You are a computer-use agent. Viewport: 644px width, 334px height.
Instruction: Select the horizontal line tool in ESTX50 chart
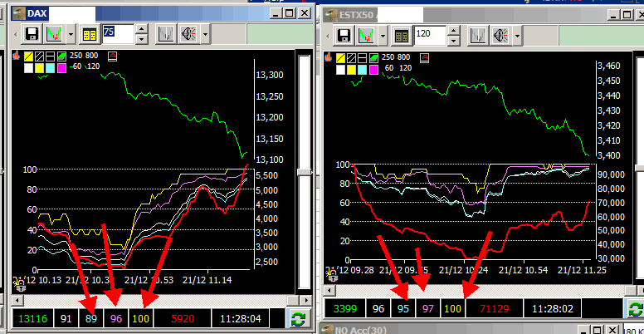point(362,58)
